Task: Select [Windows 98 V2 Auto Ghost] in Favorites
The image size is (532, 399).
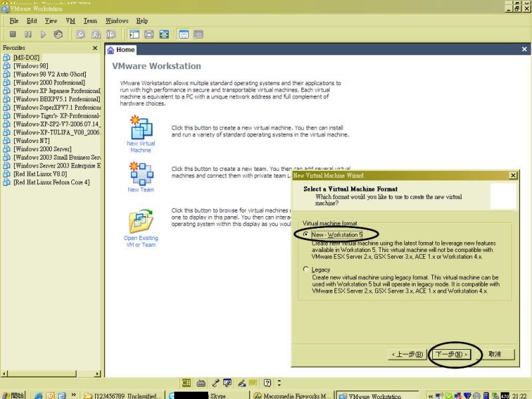Action: coord(50,74)
